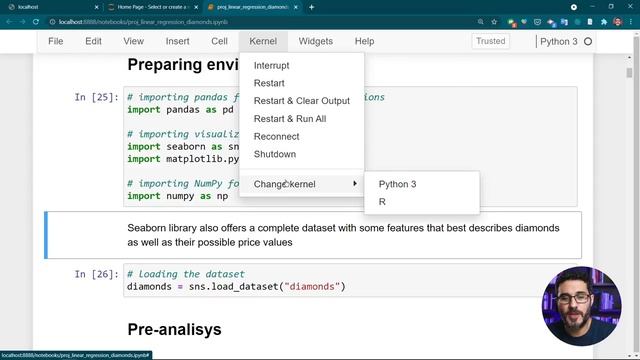Click the site information icon
Screen dimensions: 640x360
pos(52,22)
